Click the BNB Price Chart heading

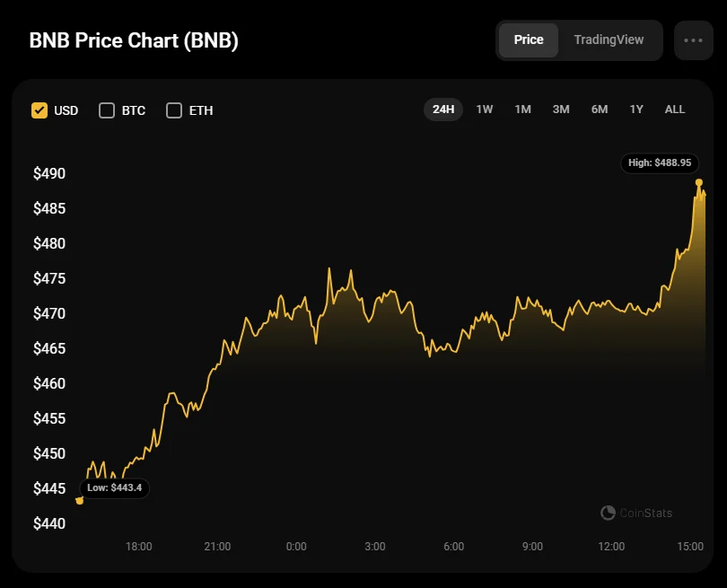134,41
